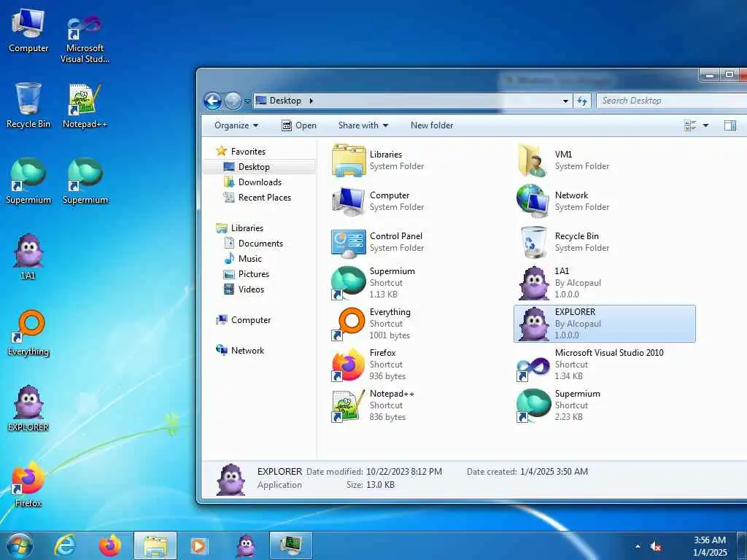Click the muted volume tray icon

(656, 547)
